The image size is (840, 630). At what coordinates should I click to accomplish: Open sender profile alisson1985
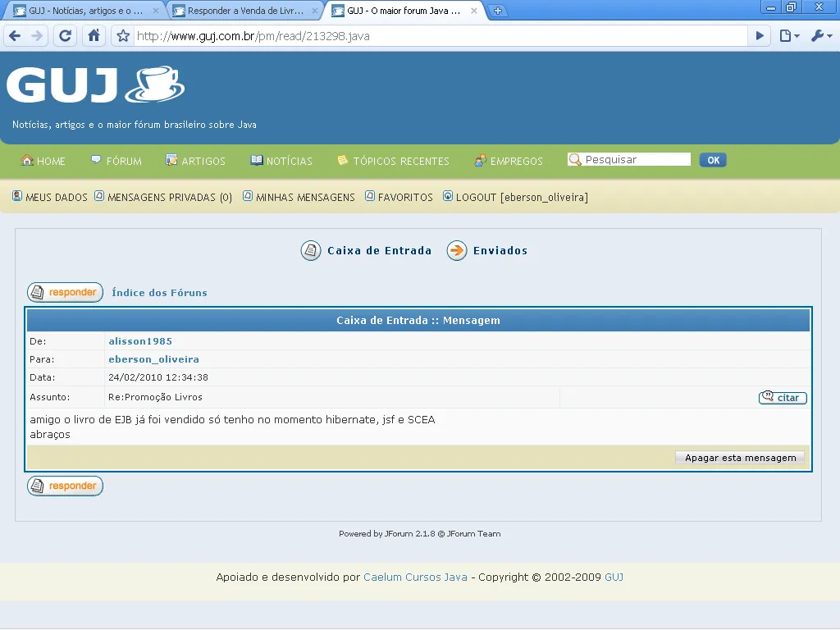click(x=140, y=341)
